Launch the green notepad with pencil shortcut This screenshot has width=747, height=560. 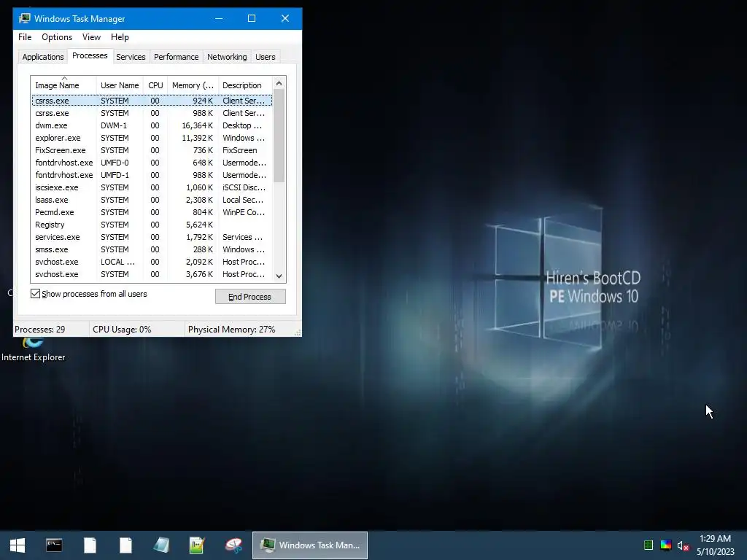point(197,545)
